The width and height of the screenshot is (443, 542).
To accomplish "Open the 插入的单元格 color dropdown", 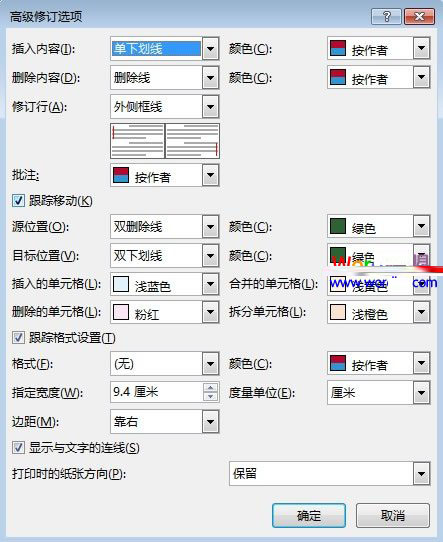I will pos(210,284).
